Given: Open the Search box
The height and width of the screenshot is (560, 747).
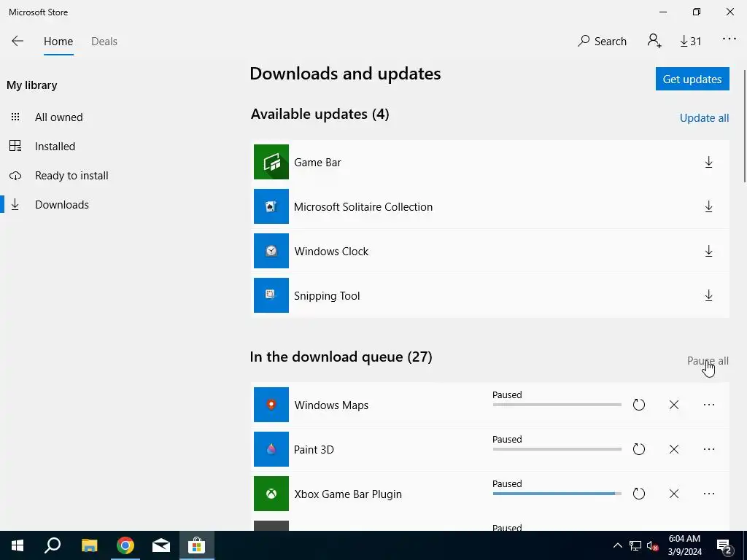Looking at the screenshot, I should tap(602, 41).
